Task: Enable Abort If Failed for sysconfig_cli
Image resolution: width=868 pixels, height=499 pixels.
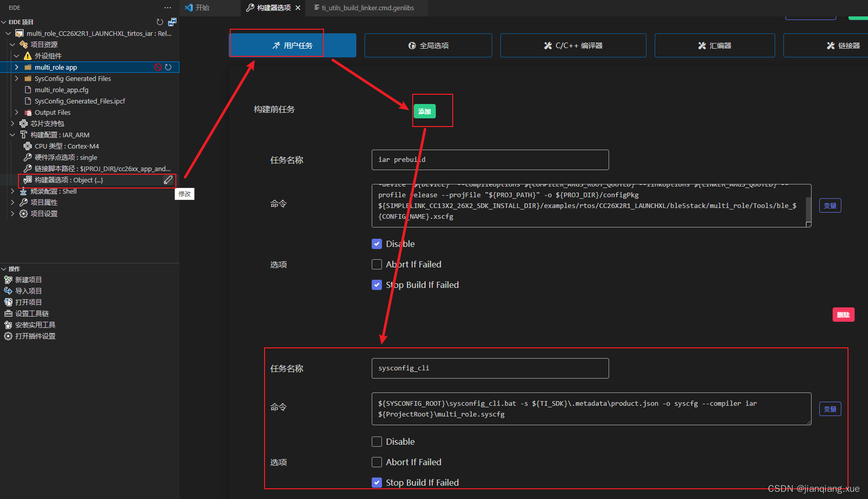Action: coord(377,462)
